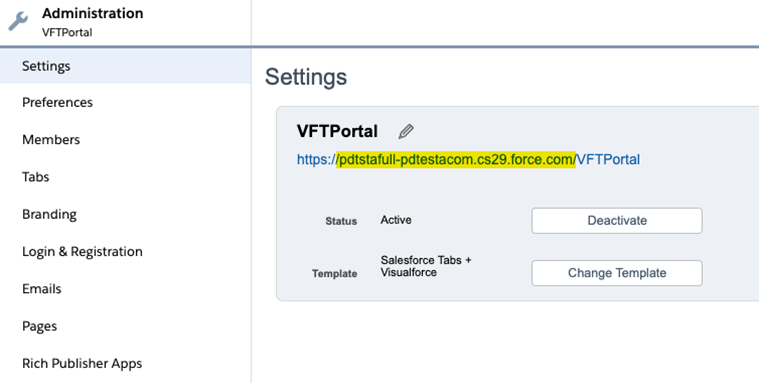The height and width of the screenshot is (383, 759).
Task: Open the Members section
Action: click(x=125, y=140)
